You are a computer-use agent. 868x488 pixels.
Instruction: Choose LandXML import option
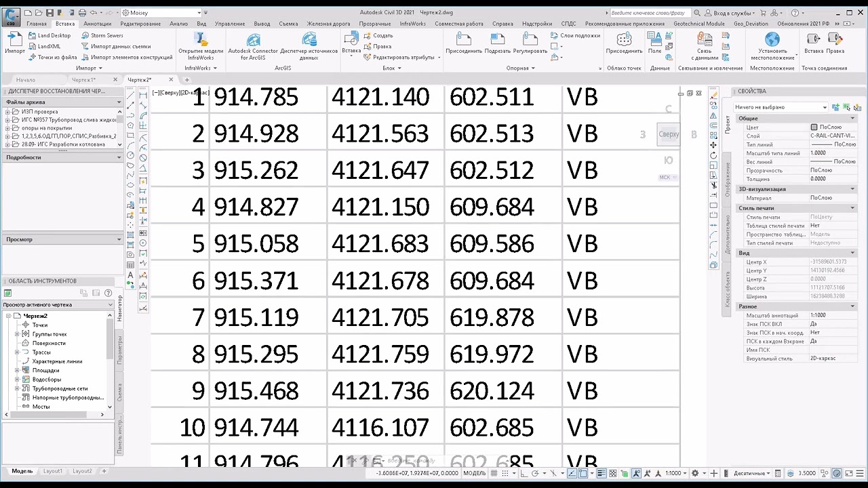(44, 46)
